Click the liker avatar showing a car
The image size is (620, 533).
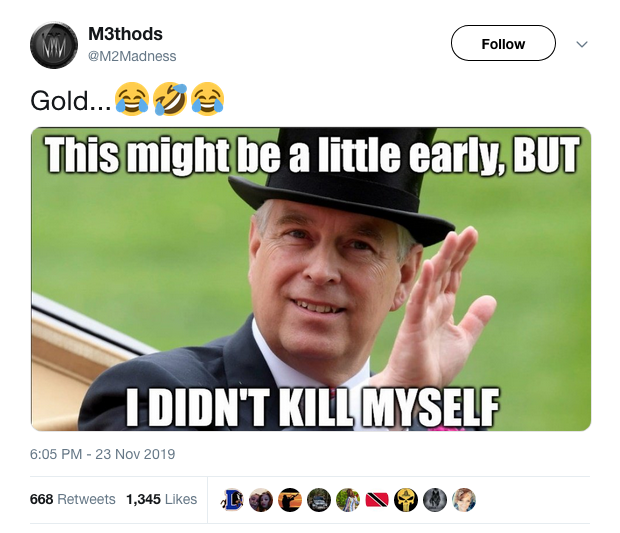click(320, 499)
